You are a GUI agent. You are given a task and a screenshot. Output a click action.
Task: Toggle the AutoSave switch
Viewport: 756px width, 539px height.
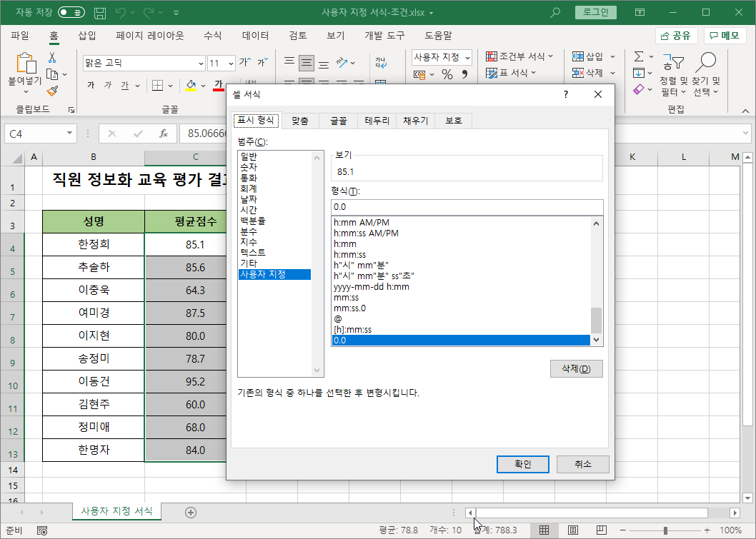point(71,13)
